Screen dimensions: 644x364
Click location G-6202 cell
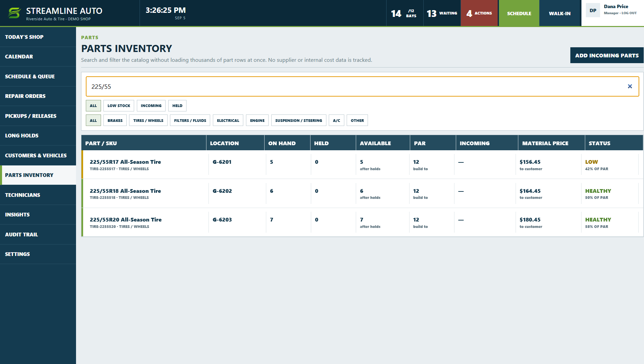222,191
